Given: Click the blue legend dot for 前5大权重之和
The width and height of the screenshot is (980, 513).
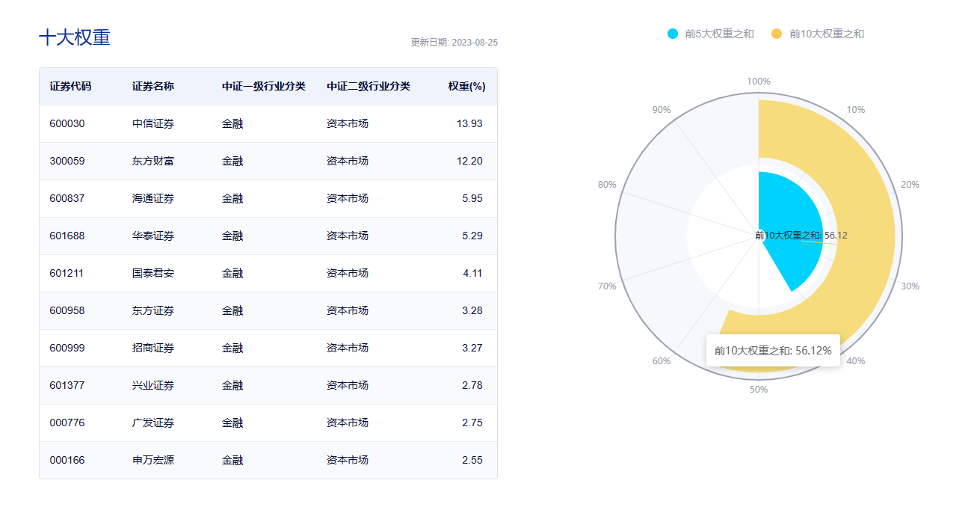Looking at the screenshot, I should (673, 34).
